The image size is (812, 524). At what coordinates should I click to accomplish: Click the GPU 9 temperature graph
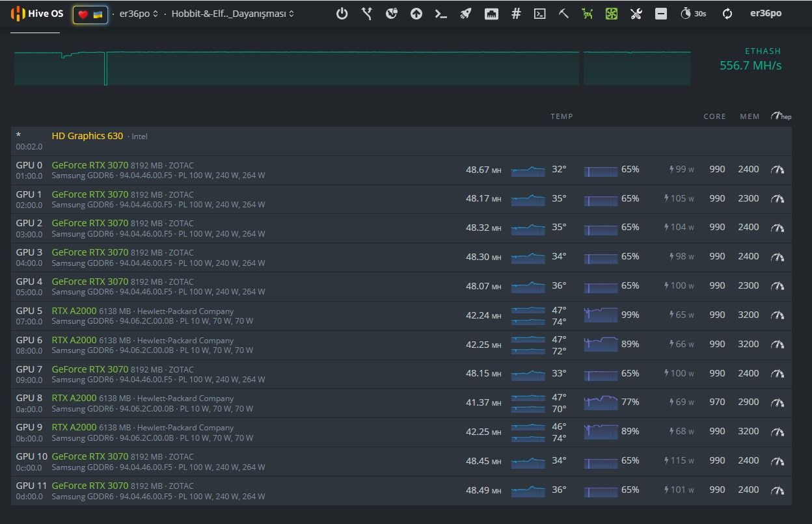coord(528,433)
